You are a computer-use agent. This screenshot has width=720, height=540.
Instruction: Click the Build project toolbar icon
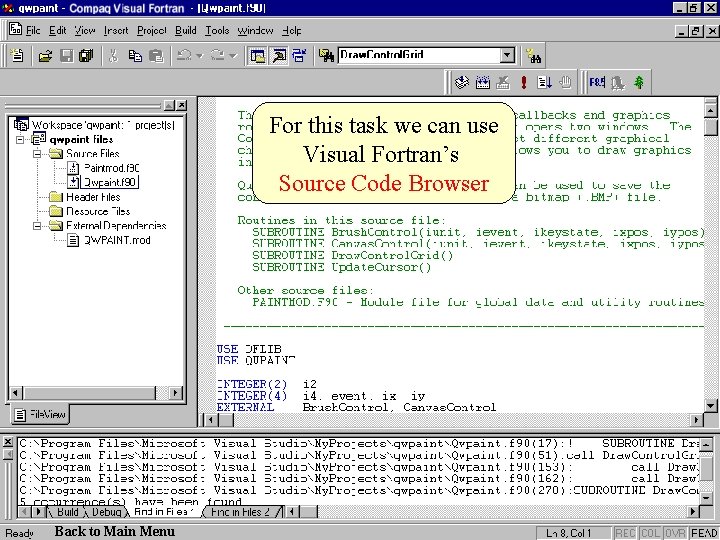(483, 83)
